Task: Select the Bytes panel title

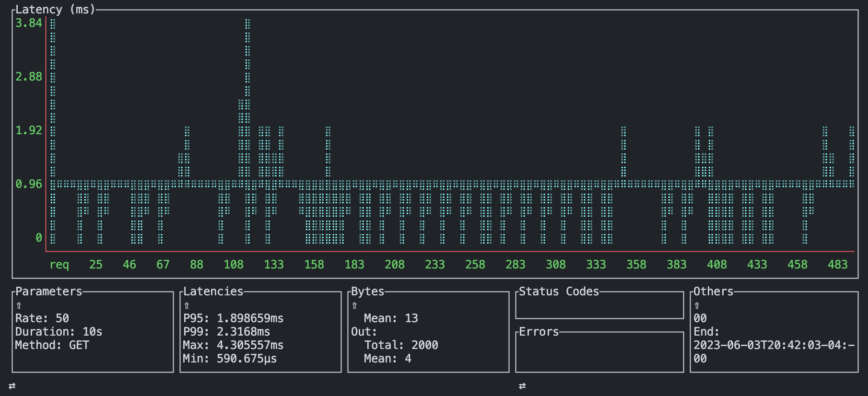Action: coord(368,291)
